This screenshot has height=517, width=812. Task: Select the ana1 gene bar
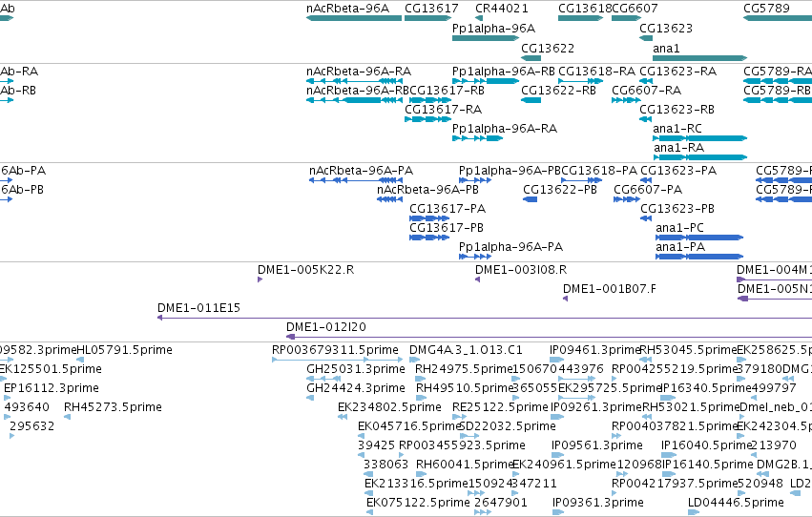click(699, 58)
